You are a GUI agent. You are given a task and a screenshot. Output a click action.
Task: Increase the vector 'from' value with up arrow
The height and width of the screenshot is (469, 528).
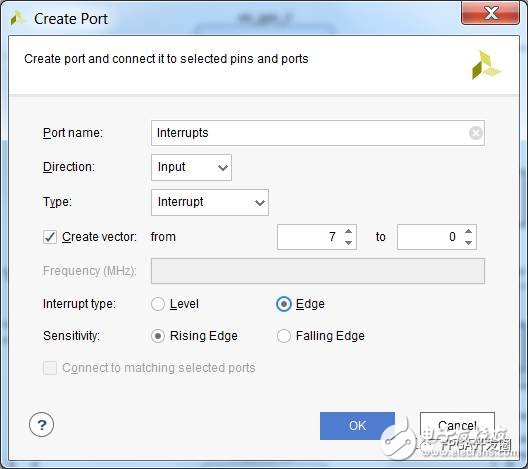coord(349,231)
